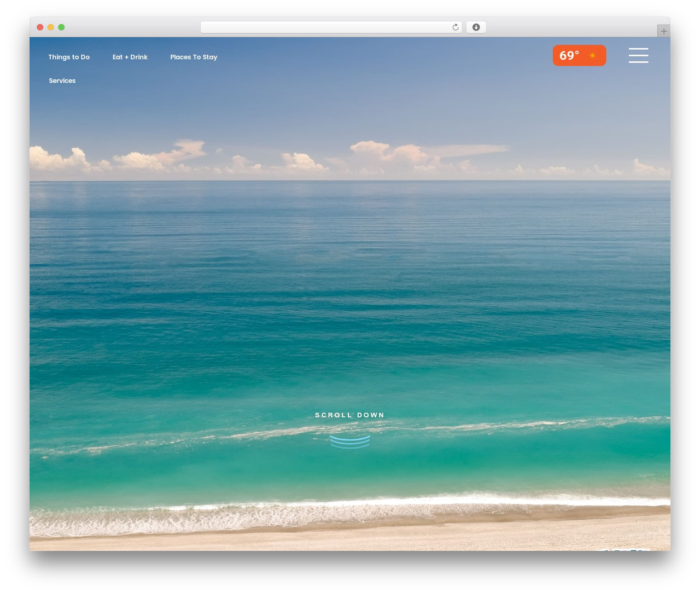The image size is (700, 593).
Task: Open the hamburger menu icon
Action: tap(638, 55)
